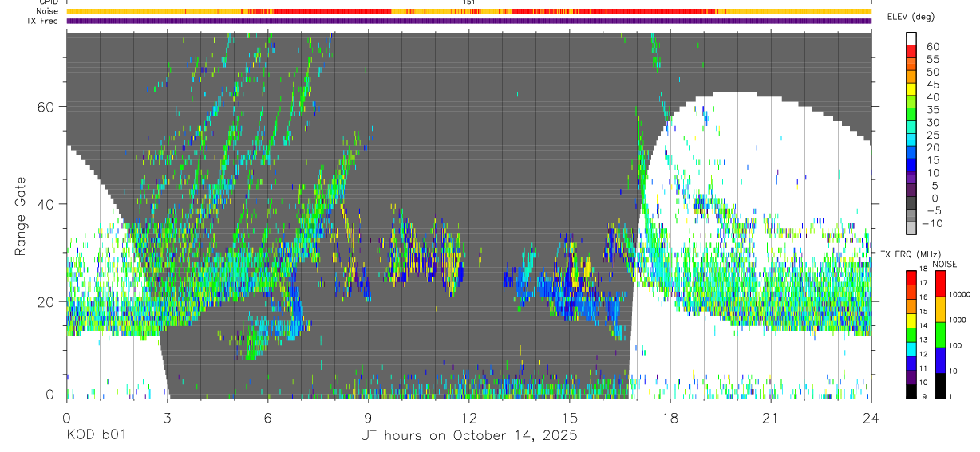The width and height of the screenshot is (980, 452).
Task: Click the 'CPID' row label at top
Action: coord(47,2)
